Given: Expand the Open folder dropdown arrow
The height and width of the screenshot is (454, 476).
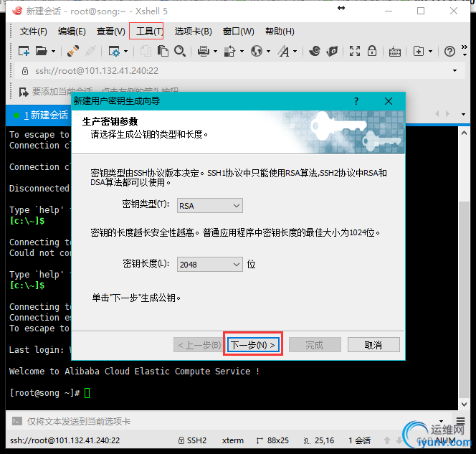Looking at the screenshot, I should [54, 52].
